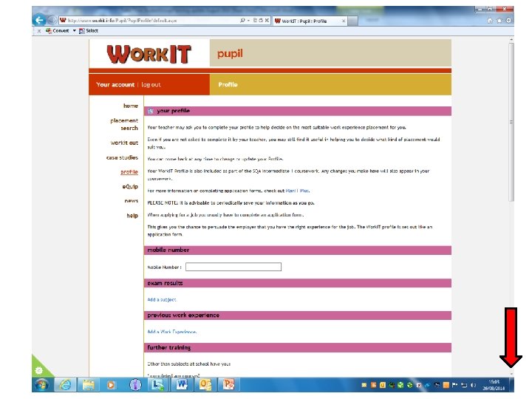Open a new blank browser tab
Screen dimensions: 532x399
(353, 21)
